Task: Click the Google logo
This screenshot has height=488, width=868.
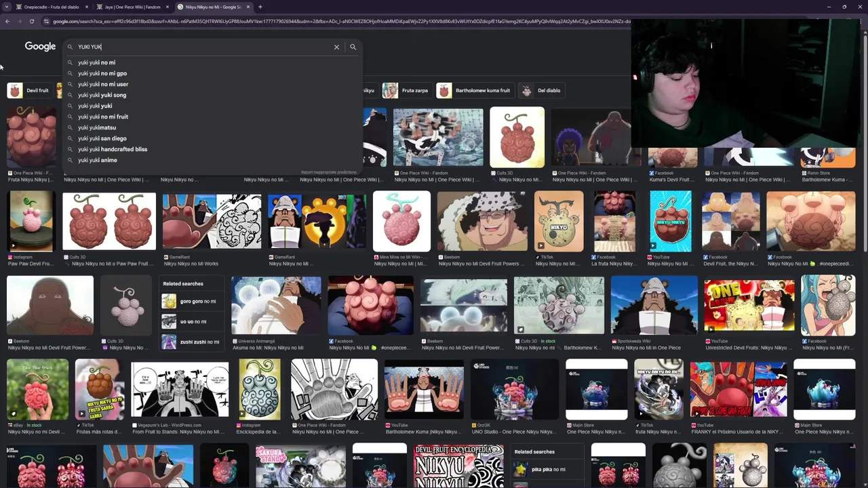Action: 40,47
